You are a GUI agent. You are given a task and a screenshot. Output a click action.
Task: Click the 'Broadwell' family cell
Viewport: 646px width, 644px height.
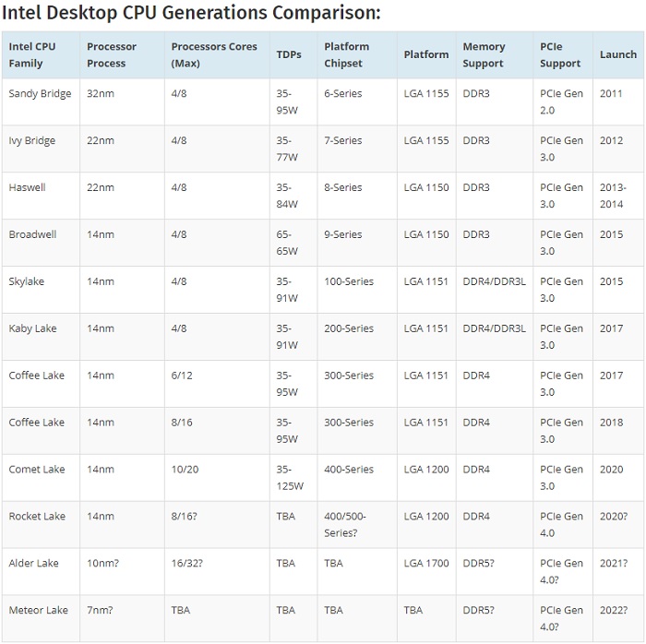[x=32, y=234]
